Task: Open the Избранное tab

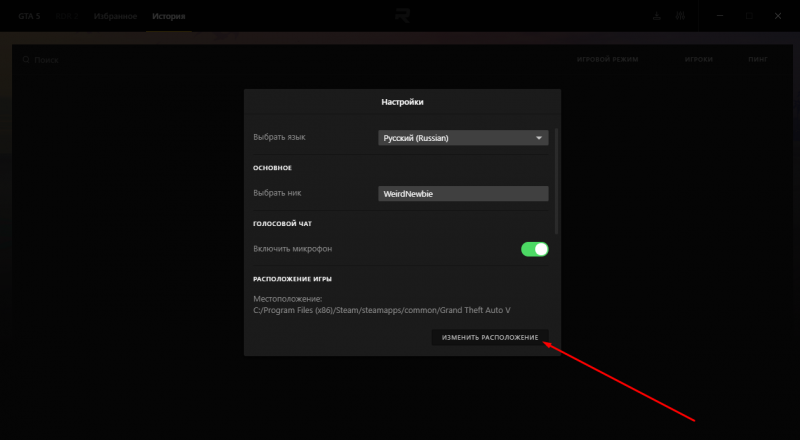Action: [116, 17]
